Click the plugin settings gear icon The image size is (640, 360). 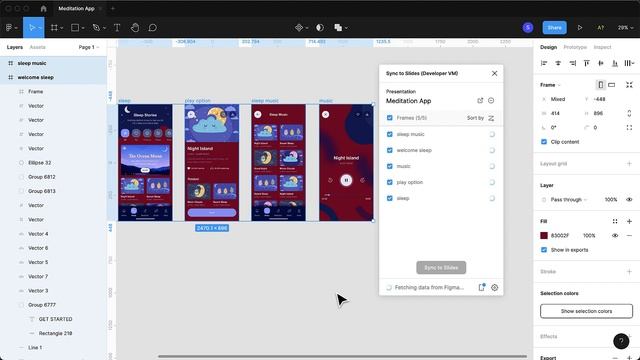click(x=494, y=287)
